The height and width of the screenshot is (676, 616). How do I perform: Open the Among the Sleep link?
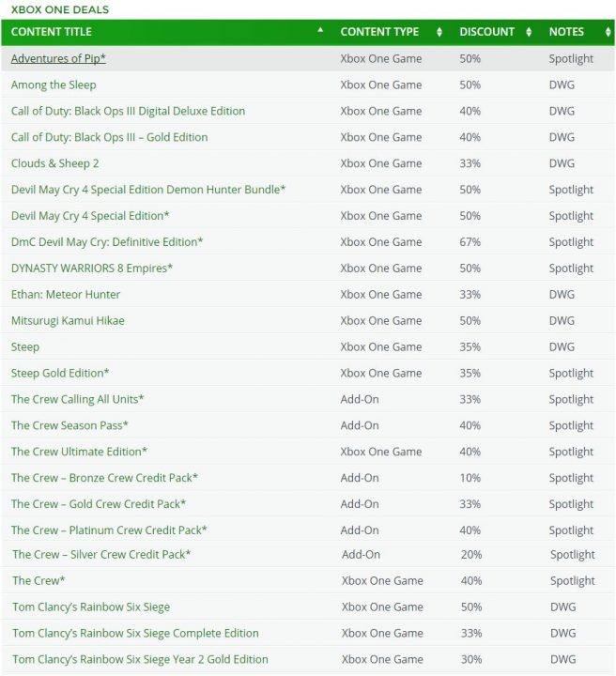54,84
